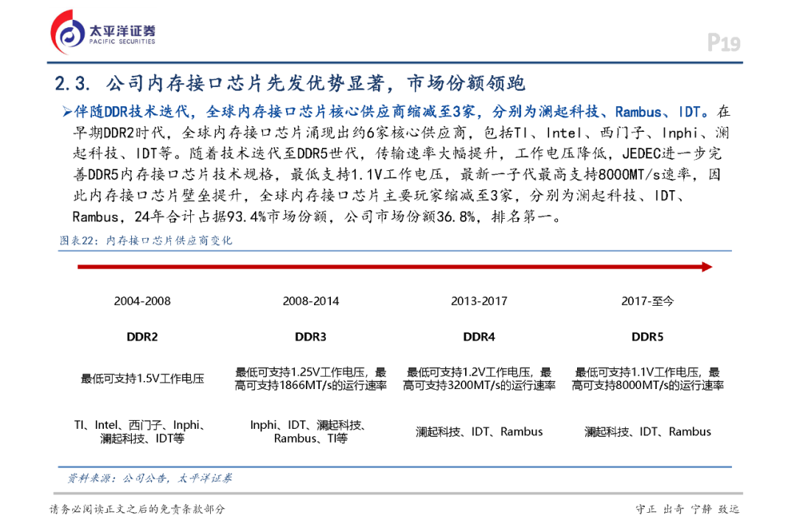Click the line with 93.4%市场份额
The width and height of the screenshot is (796, 532).
pyautogui.click(x=317, y=217)
